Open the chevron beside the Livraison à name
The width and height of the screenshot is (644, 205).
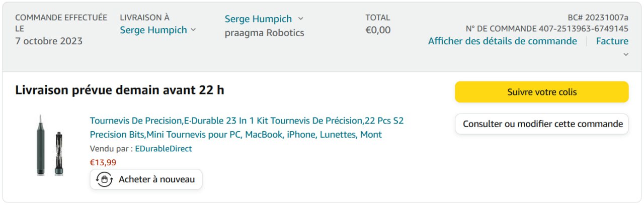(192, 30)
